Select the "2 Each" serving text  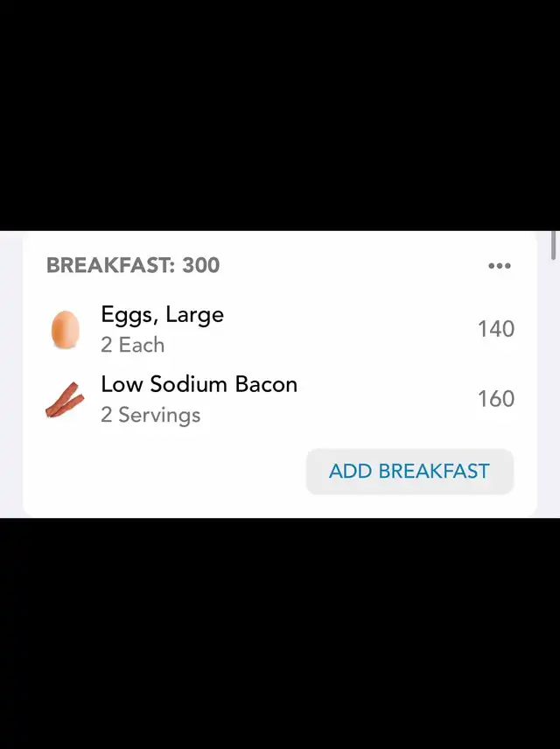point(132,346)
